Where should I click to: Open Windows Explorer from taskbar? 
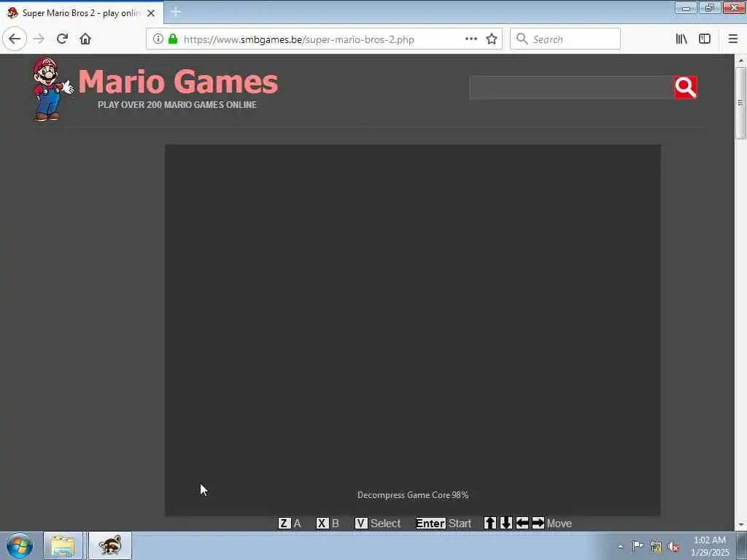[63, 545]
